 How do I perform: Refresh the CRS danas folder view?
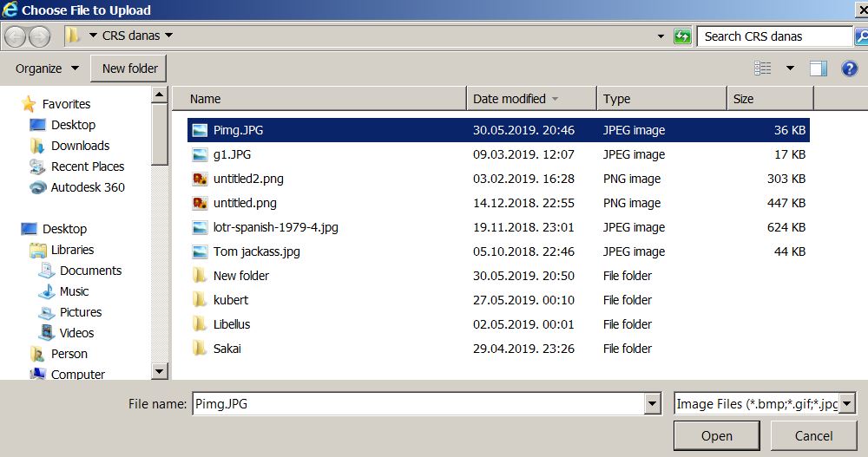[x=682, y=36]
